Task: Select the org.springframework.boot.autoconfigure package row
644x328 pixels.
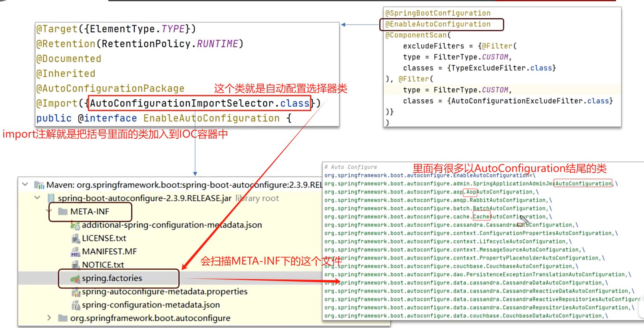Action: 150,318
